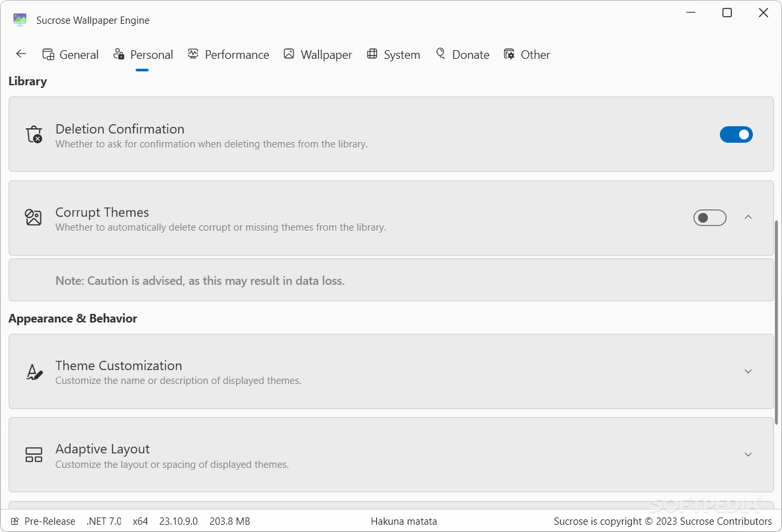Click the Deletion Confirmation trash icon
Screen dimensions: 782x532
pos(34,135)
